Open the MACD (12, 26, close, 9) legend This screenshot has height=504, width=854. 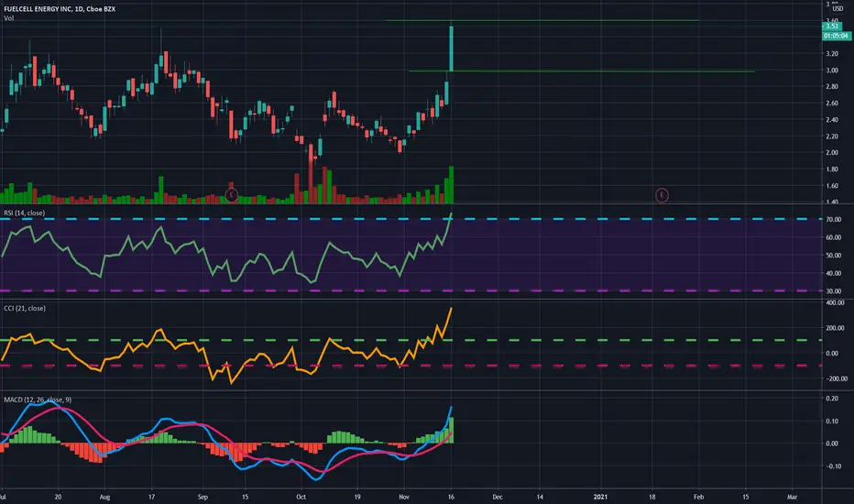point(38,400)
